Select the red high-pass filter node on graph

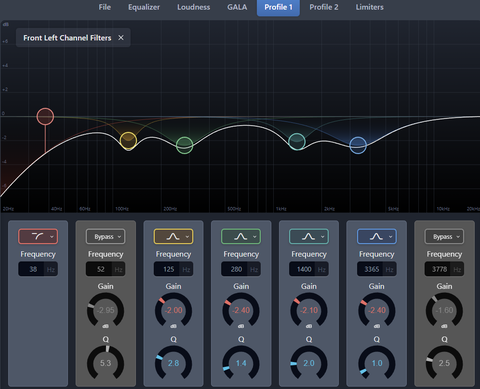point(45,116)
